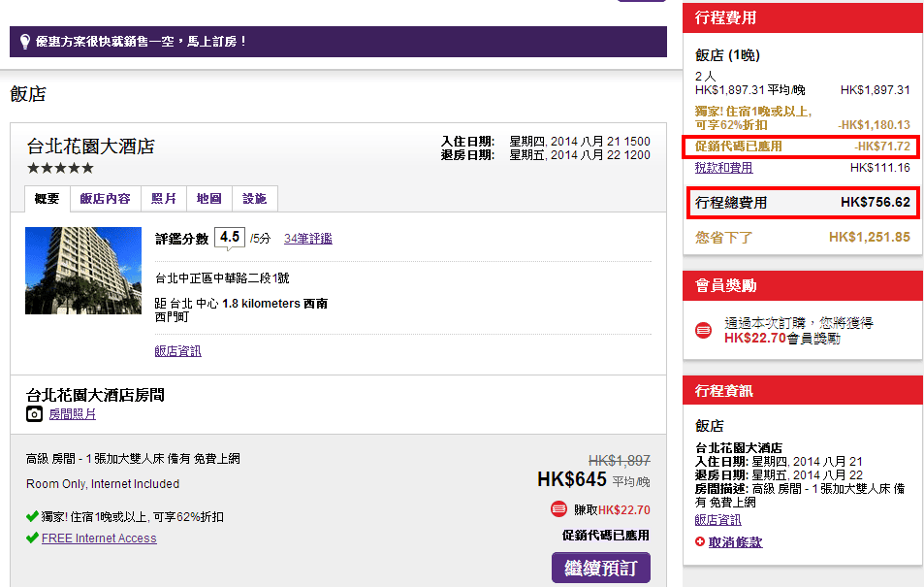Screen dimensions: 924x587
Task: Show the 地圖 tab
Action: point(208,199)
